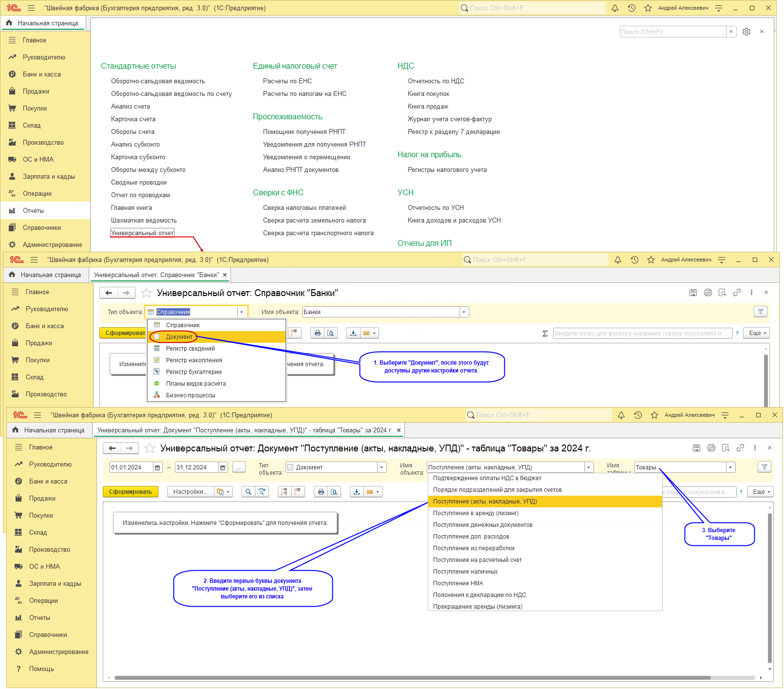Open the Имя таблицы dropdown showing Товары
Screen dimensions: 784x689
(730, 467)
